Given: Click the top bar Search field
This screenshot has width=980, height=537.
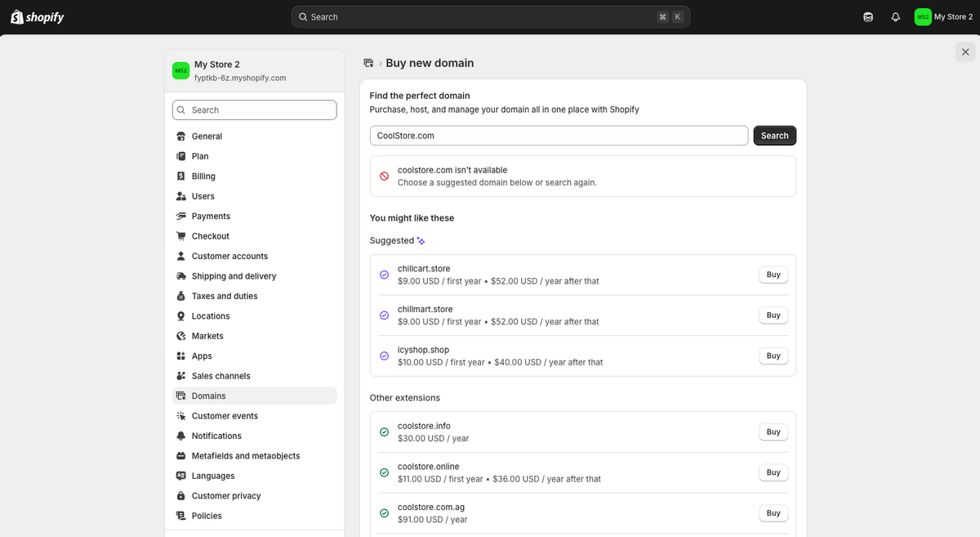Looking at the screenshot, I should [x=491, y=17].
